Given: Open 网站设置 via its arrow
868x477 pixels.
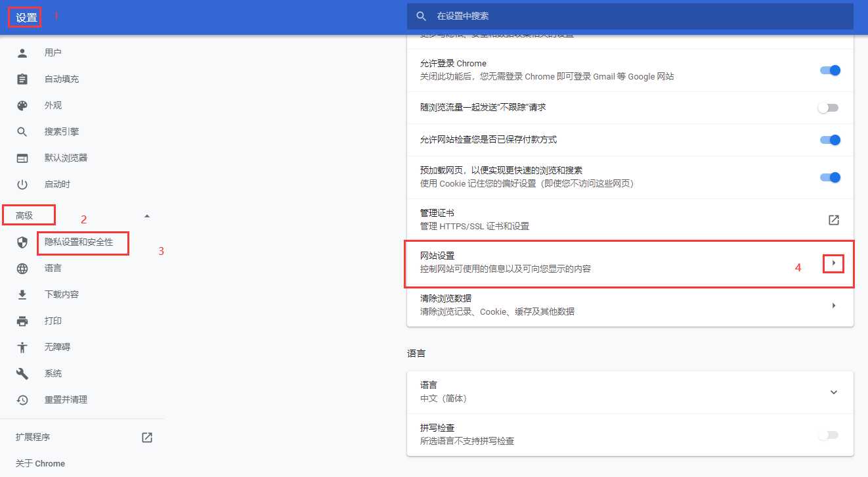Looking at the screenshot, I should [x=833, y=263].
